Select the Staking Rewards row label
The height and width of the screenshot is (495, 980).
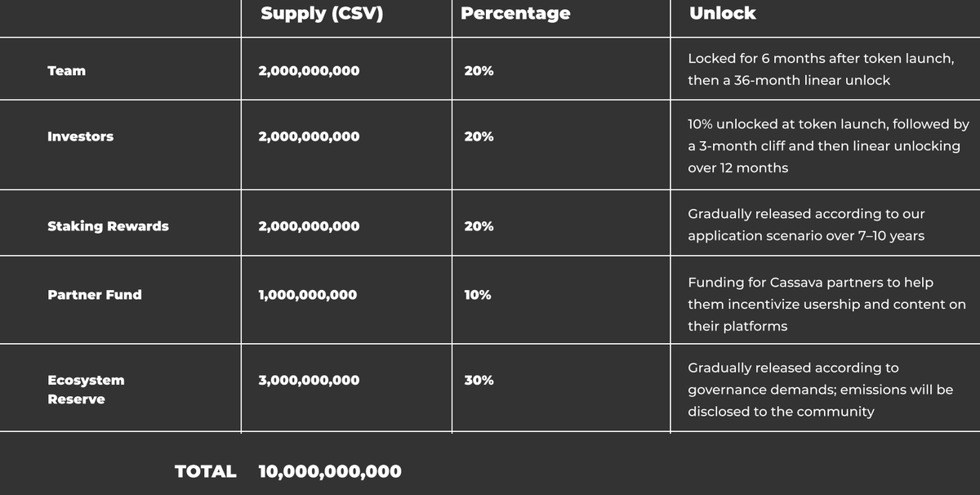tap(108, 226)
